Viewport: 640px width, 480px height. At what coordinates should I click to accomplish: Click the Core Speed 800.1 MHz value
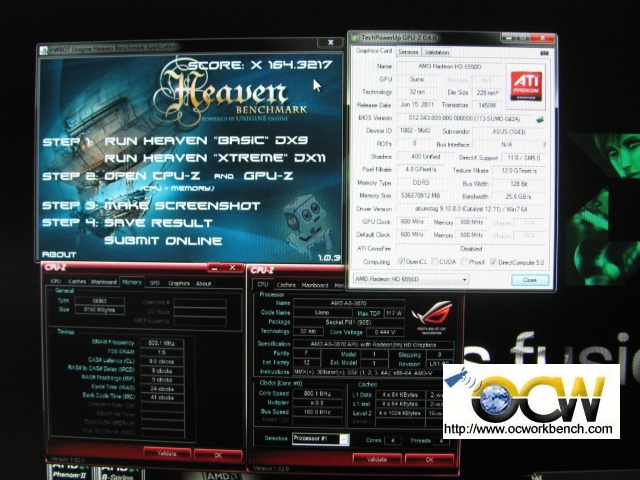317,394
